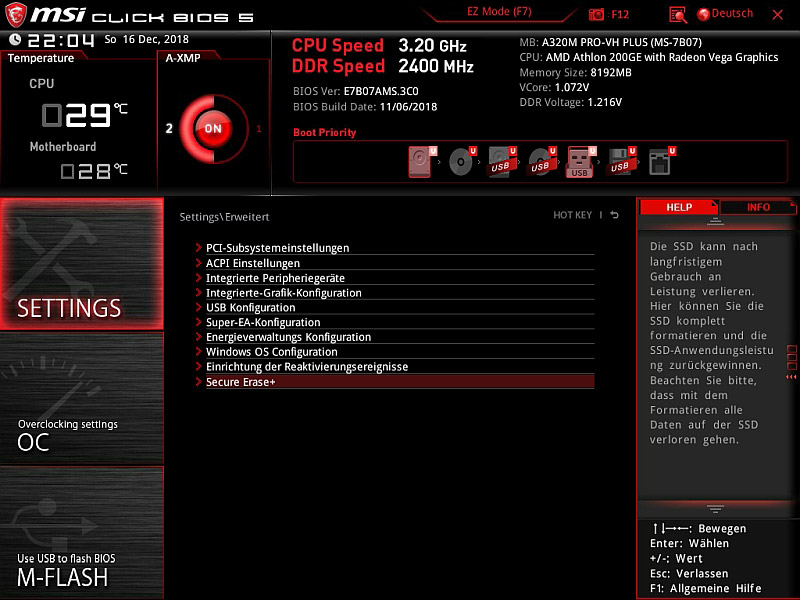Image resolution: width=800 pixels, height=600 pixels.
Task: Click the Deutsch language label
Action: (732, 13)
